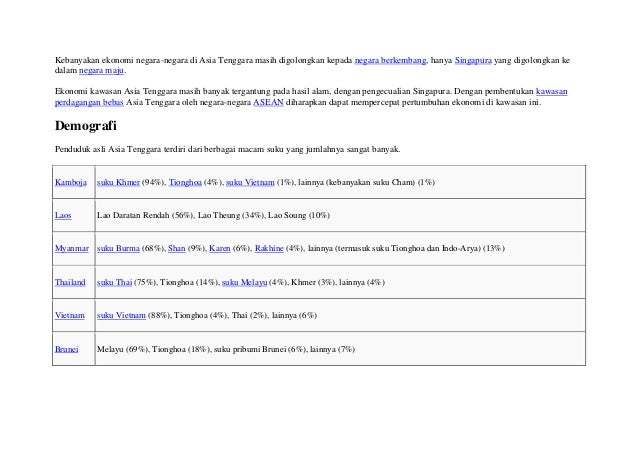The width and height of the screenshot is (638, 452).
Task: Click the 'suku Burma' link
Action: (118, 248)
